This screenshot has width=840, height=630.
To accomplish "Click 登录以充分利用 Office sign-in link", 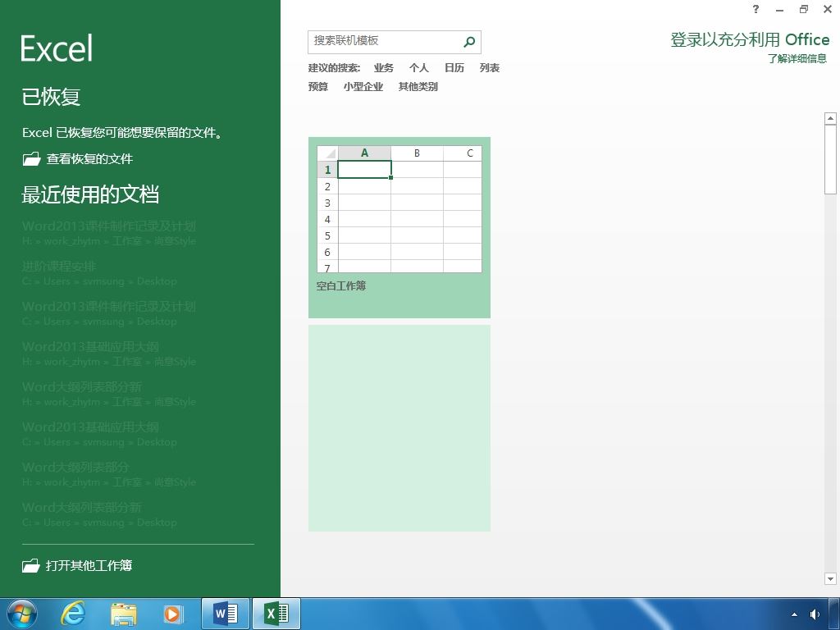I will [750, 39].
